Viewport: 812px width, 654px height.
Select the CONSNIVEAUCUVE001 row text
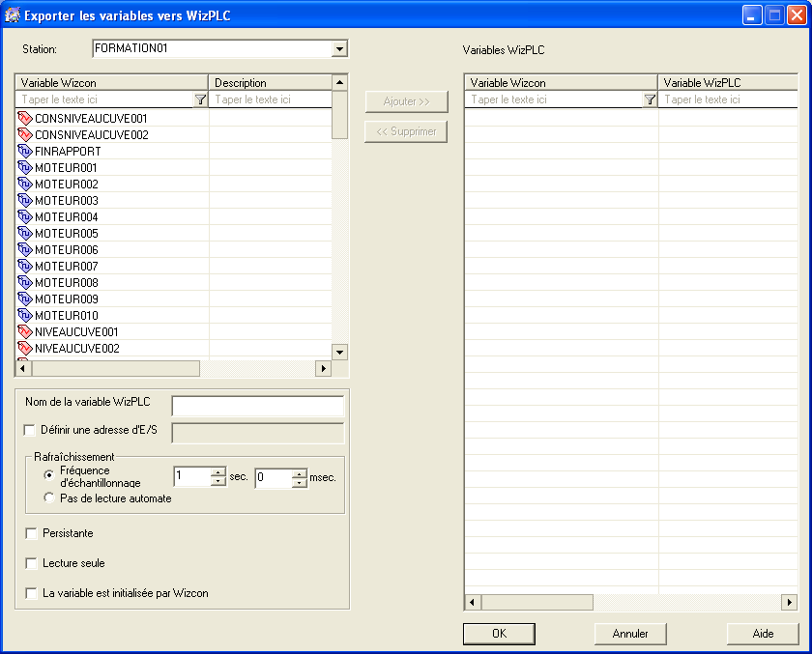coord(91,119)
